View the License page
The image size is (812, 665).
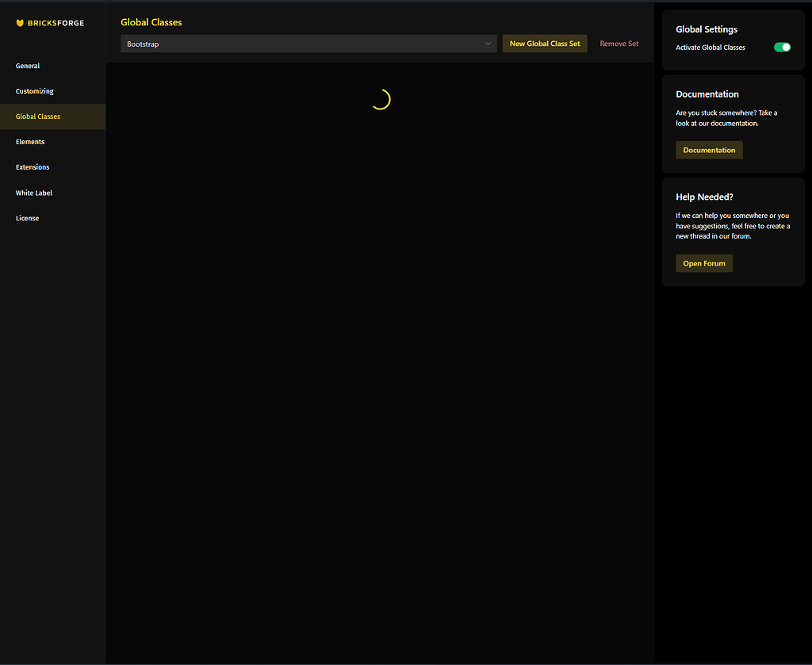(x=27, y=218)
